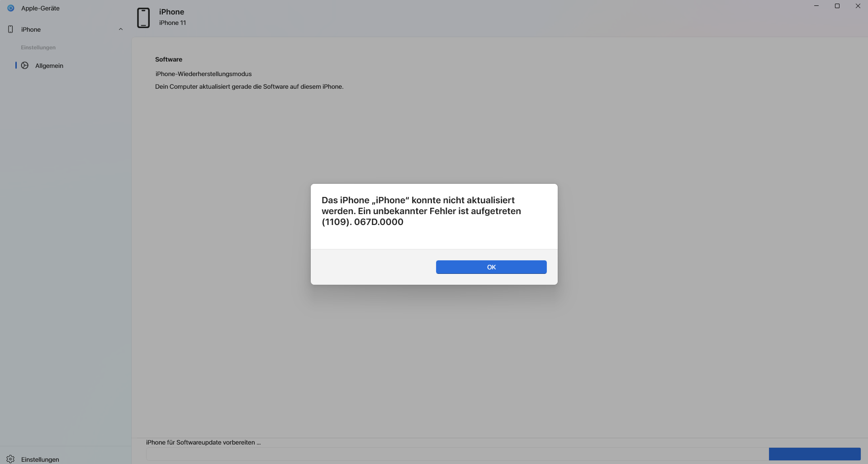The height and width of the screenshot is (464, 868).
Task: Click the "Apple-Geräte" app title
Action: click(40, 8)
